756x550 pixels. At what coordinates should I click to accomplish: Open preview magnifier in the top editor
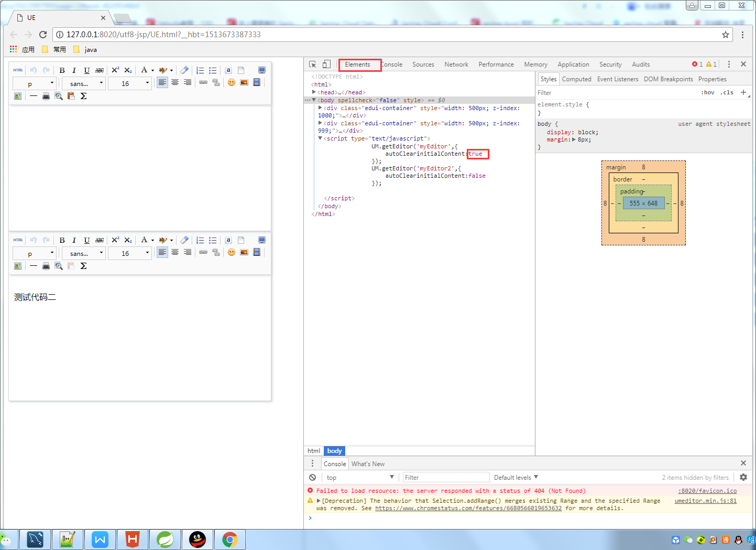pos(59,96)
